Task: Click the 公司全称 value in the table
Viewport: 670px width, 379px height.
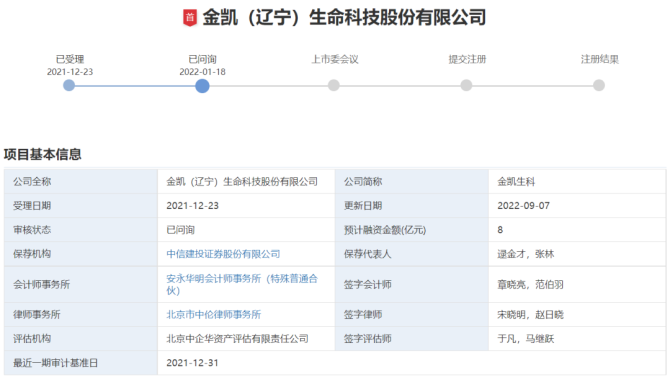Action: 242,182
